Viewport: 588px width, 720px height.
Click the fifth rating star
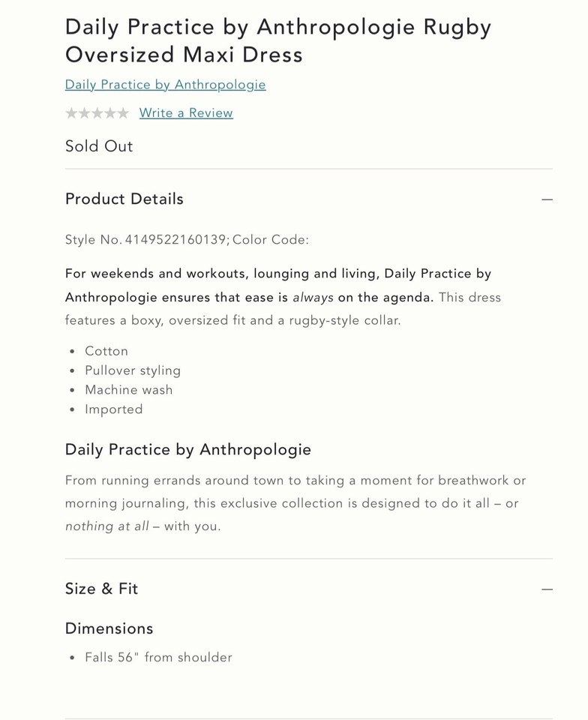[x=123, y=113]
